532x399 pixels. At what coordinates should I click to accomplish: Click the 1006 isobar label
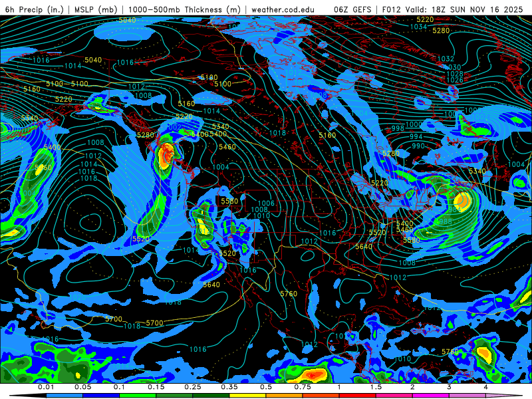tap(266, 203)
